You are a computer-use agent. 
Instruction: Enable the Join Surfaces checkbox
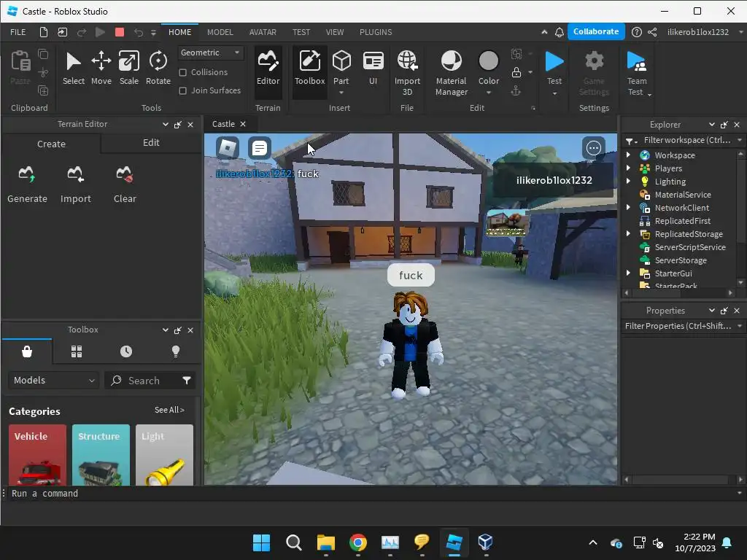coord(182,90)
